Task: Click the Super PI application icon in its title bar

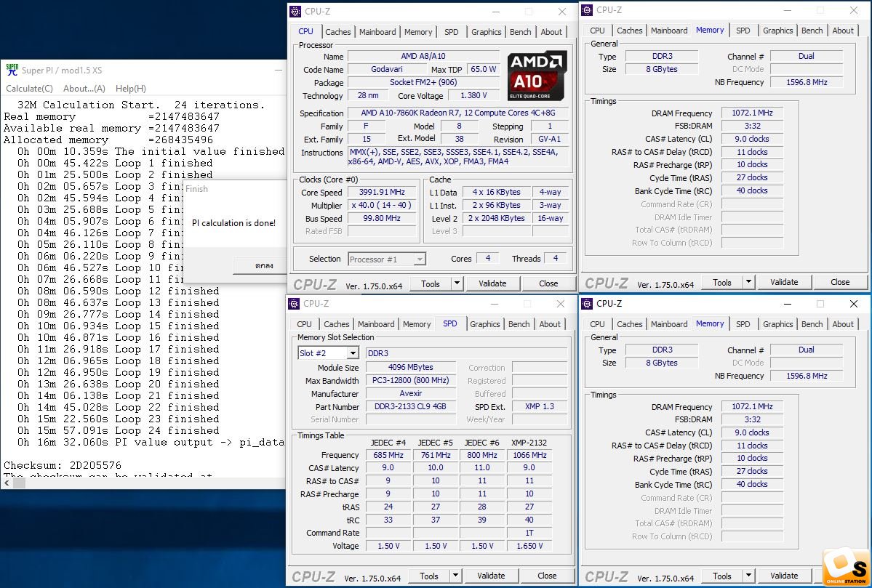Action: pyautogui.click(x=12, y=70)
